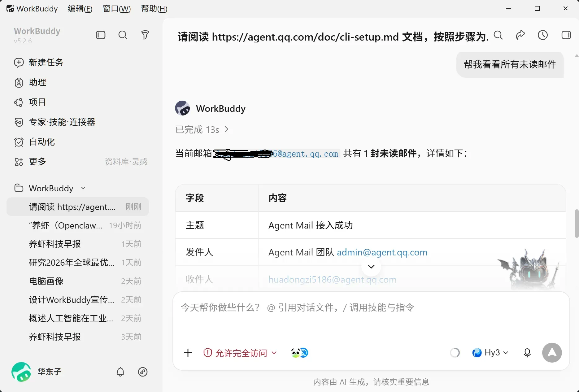Click the conversation title in the header
Screen dimensions: 579x392
333,37
